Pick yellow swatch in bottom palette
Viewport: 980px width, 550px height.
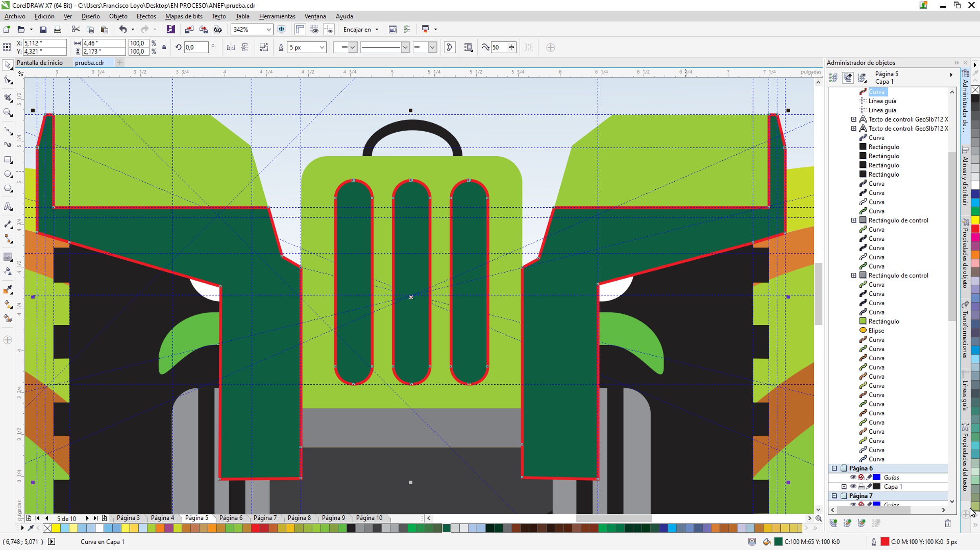[56, 528]
